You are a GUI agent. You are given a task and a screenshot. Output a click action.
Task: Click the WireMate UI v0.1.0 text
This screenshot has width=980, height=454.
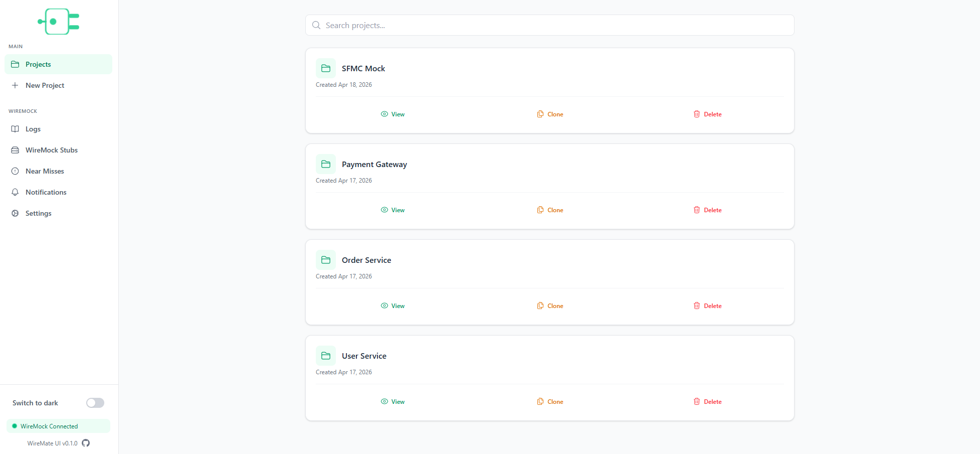[52, 443]
